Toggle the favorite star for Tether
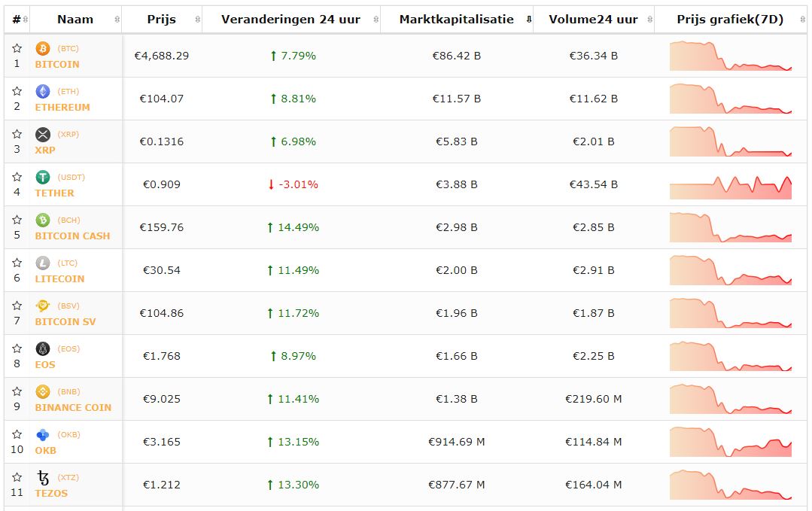 tap(17, 178)
